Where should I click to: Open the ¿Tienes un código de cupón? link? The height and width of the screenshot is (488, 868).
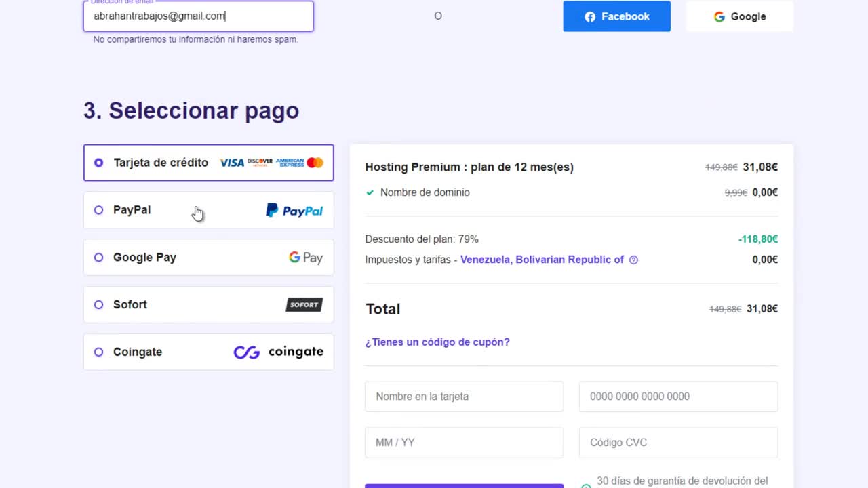[437, 342]
